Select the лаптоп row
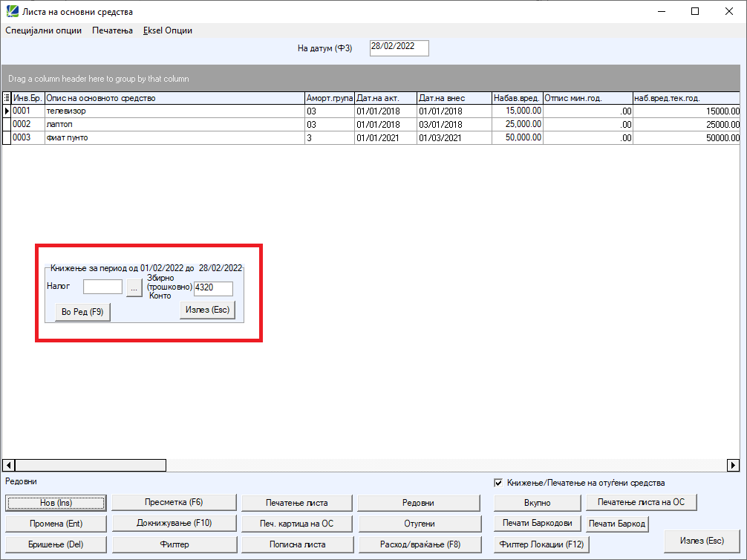The height and width of the screenshot is (560, 747). (371, 124)
